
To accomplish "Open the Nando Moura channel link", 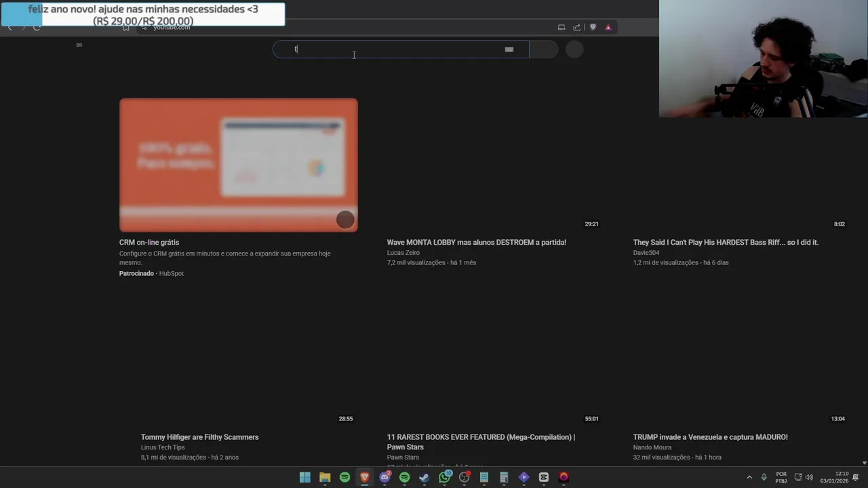I will [x=652, y=447].
